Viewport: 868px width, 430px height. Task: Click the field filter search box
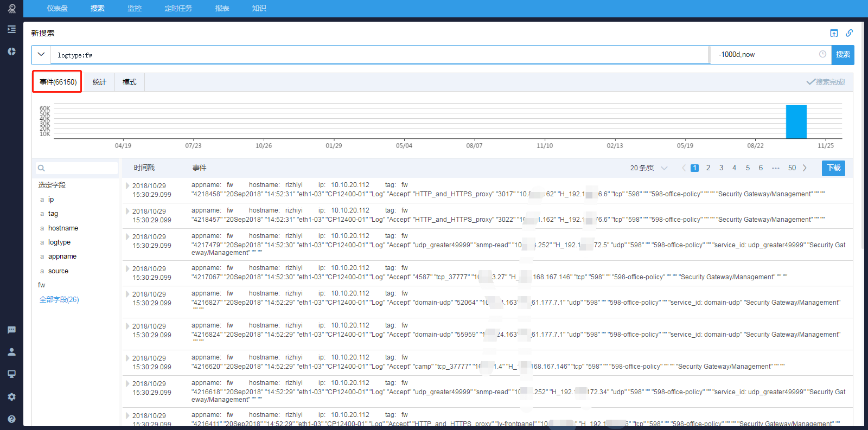[77, 168]
